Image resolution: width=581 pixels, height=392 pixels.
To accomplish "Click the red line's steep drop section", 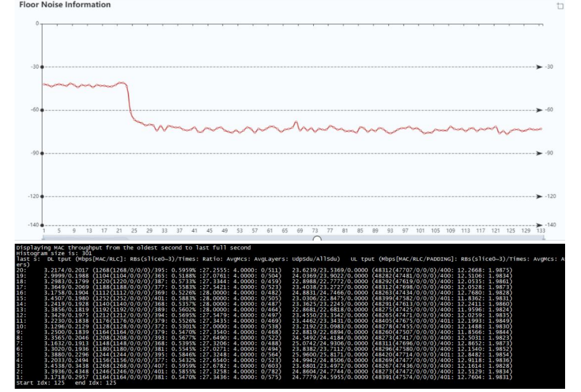I will click(129, 101).
